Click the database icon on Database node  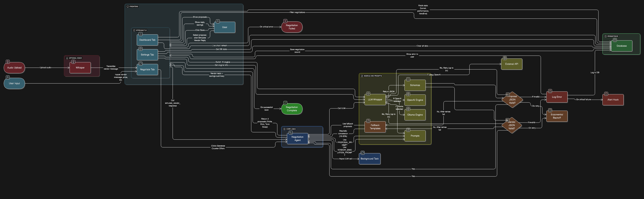click(615, 40)
